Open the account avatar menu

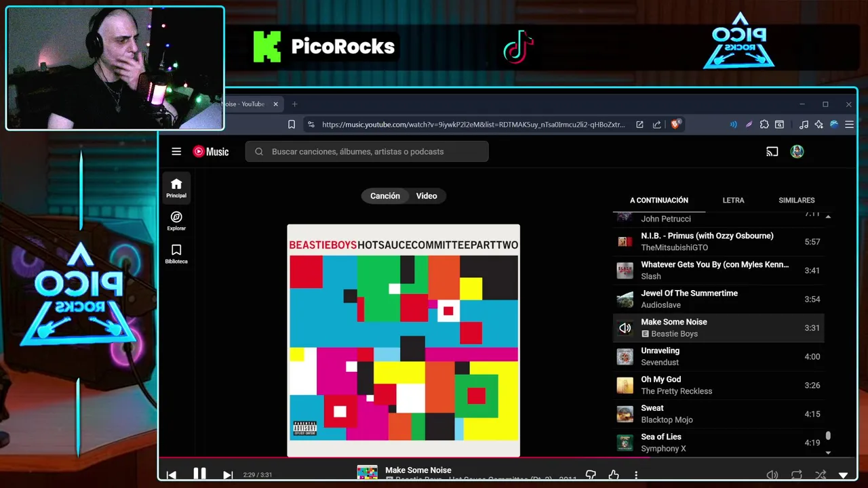(x=797, y=152)
